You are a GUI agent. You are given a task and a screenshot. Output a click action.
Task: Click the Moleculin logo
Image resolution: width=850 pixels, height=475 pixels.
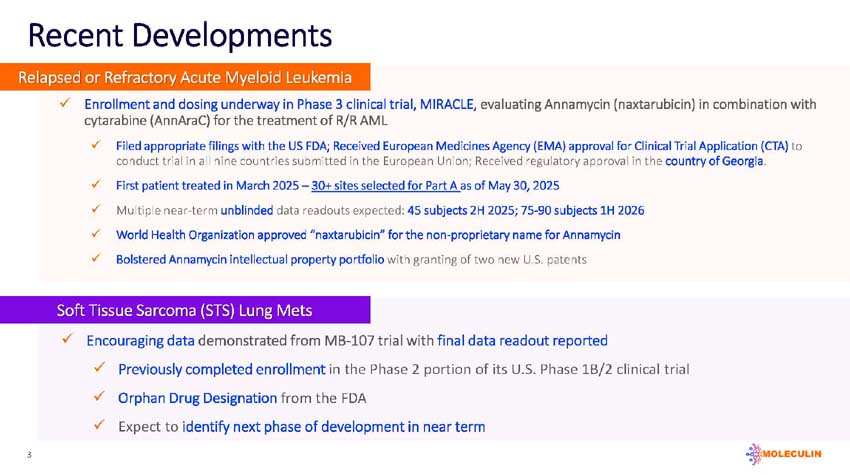(784, 454)
